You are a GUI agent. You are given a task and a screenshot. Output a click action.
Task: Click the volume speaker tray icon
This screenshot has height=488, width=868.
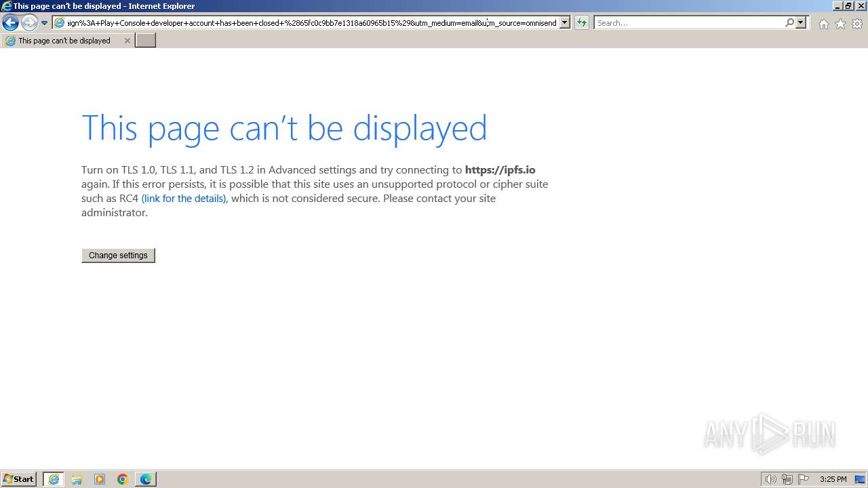[770, 479]
